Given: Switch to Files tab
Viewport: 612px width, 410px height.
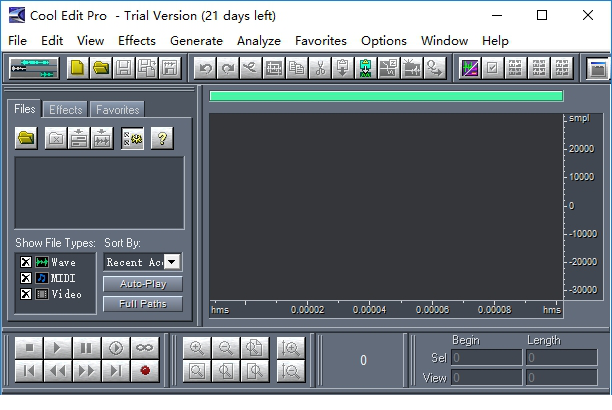Looking at the screenshot, I should tap(25, 109).
